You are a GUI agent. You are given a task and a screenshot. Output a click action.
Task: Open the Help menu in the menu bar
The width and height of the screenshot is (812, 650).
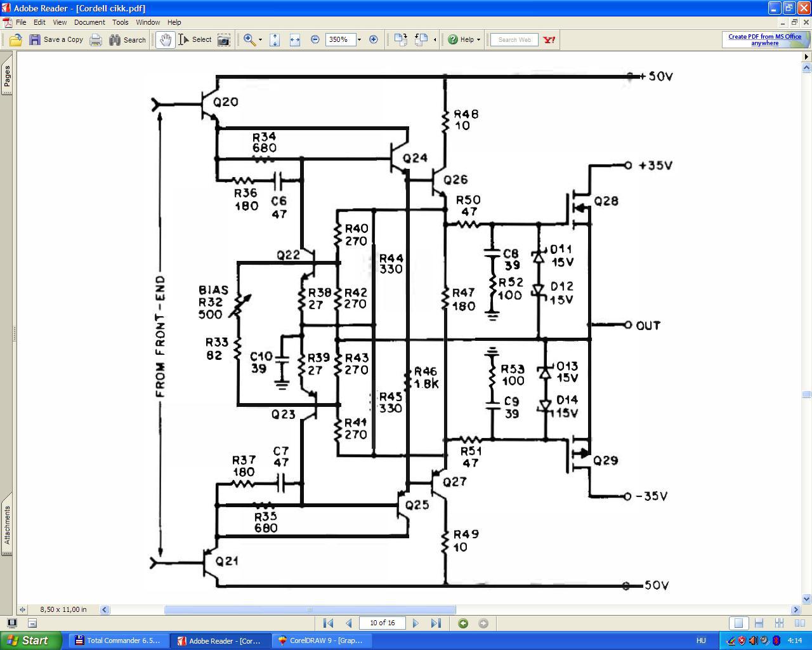coord(174,22)
